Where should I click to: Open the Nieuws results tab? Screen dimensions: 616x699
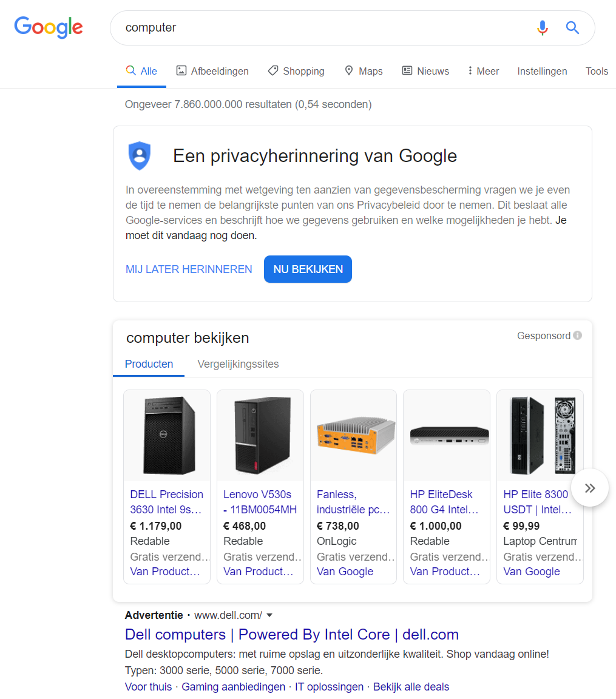pos(425,71)
